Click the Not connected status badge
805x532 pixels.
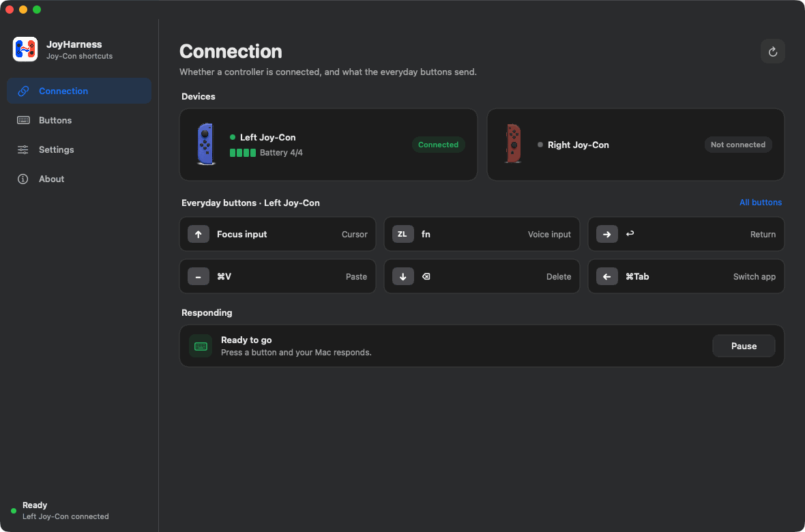coord(737,145)
